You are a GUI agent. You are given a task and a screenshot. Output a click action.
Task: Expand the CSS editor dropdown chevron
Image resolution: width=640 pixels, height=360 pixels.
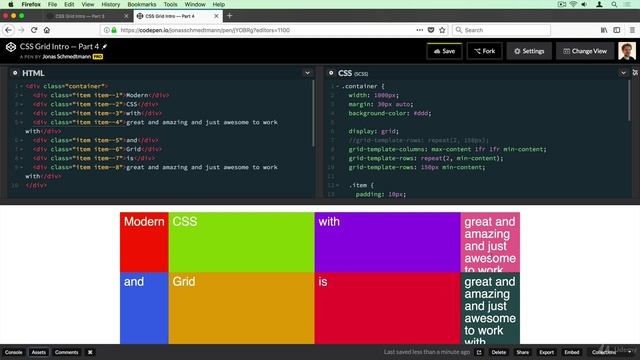pyautogui.click(x=623, y=73)
